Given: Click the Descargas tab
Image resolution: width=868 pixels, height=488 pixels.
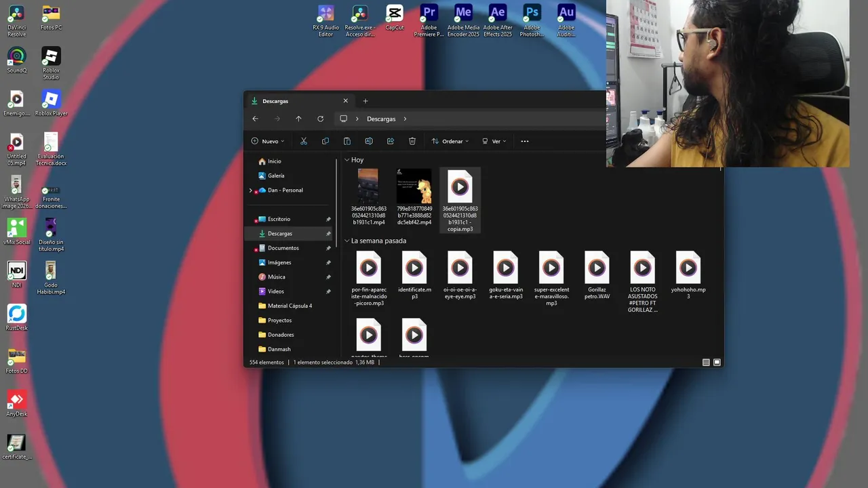Looking at the screenshot, I should click(298, 101).
